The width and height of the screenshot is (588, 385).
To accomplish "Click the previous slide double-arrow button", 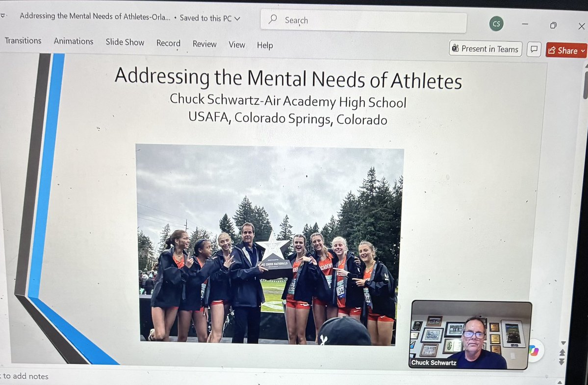I will coord(562,352).
